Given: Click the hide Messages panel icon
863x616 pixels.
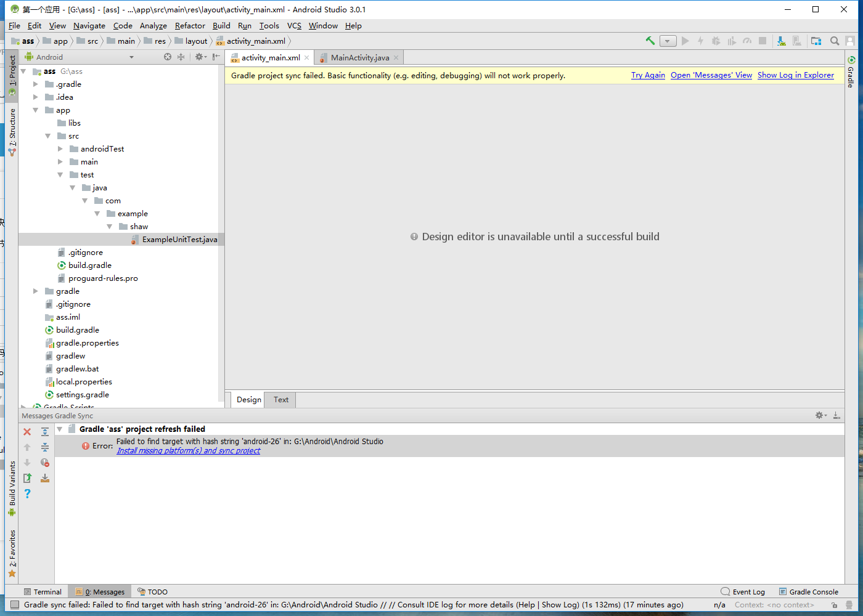Looking at the screenshot, I should [x=836, y=415].
